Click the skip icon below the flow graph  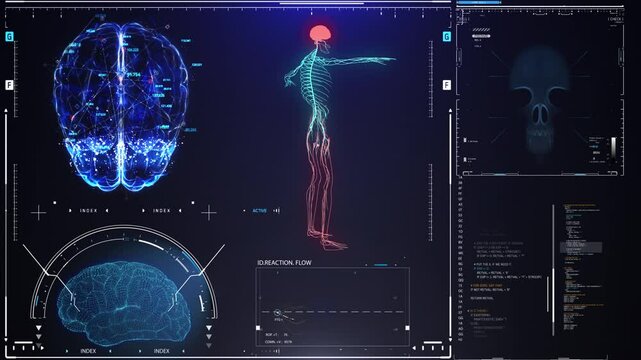coord(277,351)
